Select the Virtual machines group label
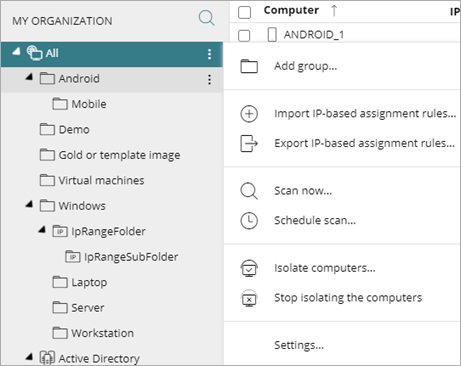Screen dimensions: 461x366 point(101,180)
